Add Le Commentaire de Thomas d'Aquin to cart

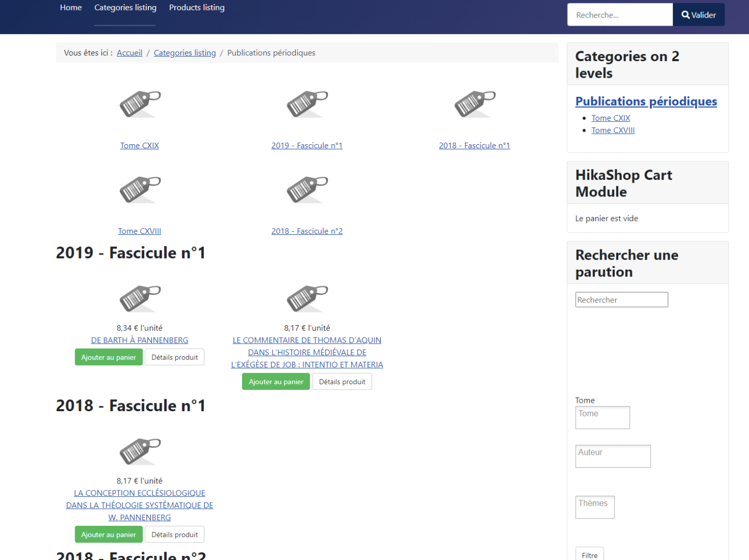coord(276,382)
